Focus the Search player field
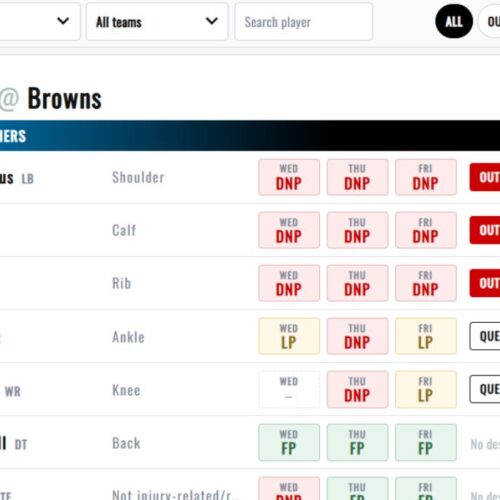The height and width of the screenshot is (500, 500). pos(303,22)
